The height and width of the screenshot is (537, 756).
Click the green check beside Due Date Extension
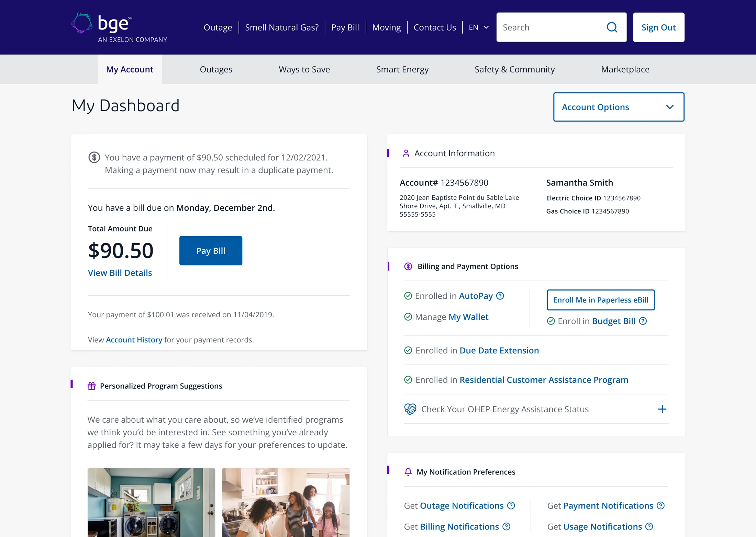point(408,350)
